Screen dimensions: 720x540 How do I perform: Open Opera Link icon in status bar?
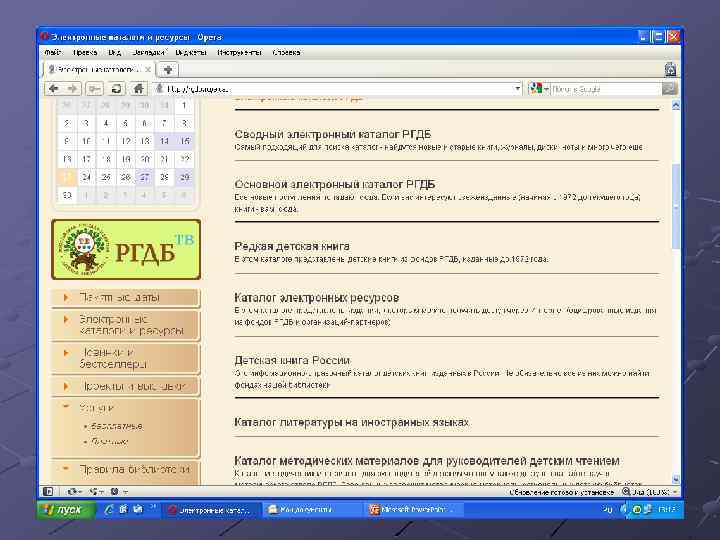(x=73, y=491)
